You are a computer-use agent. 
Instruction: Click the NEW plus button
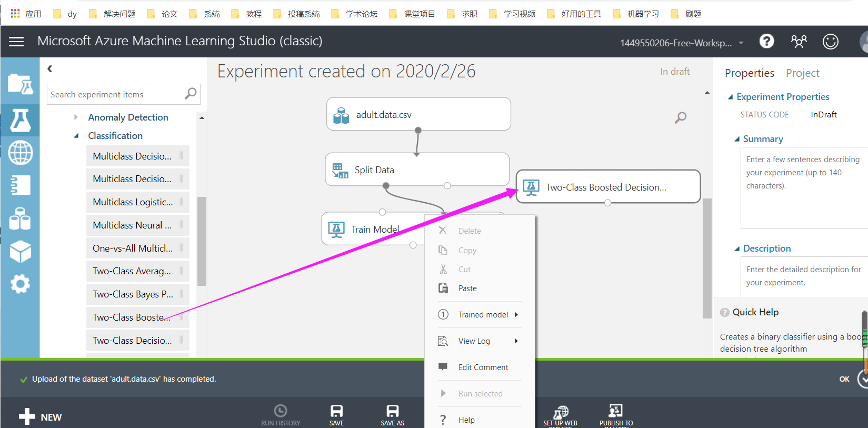click(x=41, y=417)
